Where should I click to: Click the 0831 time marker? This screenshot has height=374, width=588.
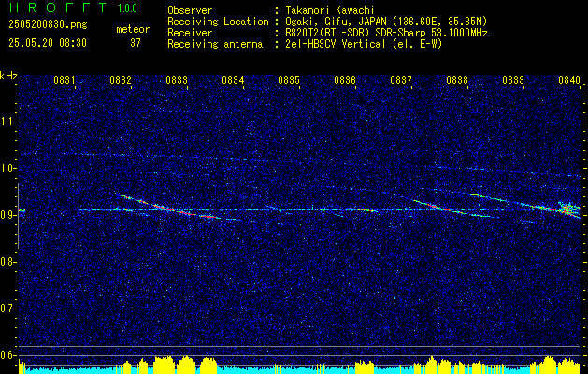pos(65,79)
